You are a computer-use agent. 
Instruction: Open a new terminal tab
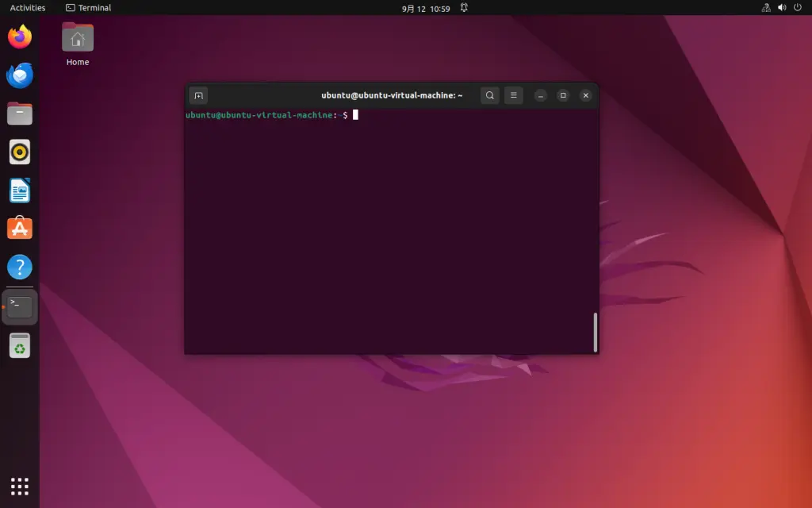tap(198, 95)
